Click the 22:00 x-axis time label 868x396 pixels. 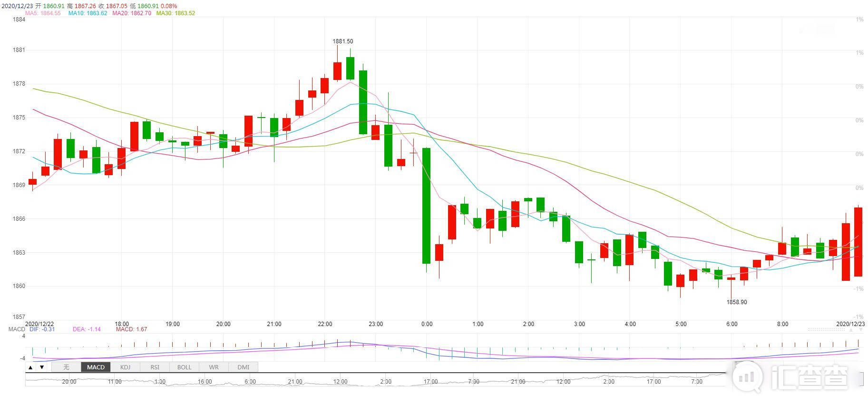(325, 324)
